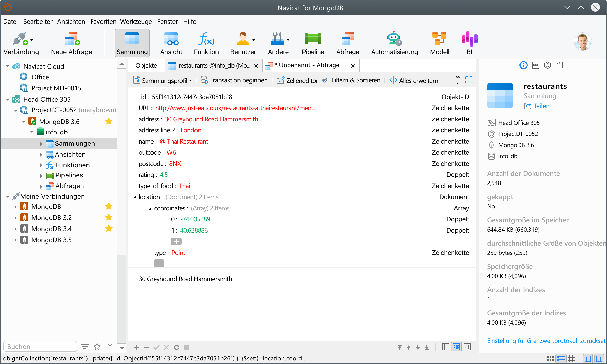Open the Automatisierung robot icon
Image resolution: width=607 pixels, height=364 pixels.
point(394,43)
